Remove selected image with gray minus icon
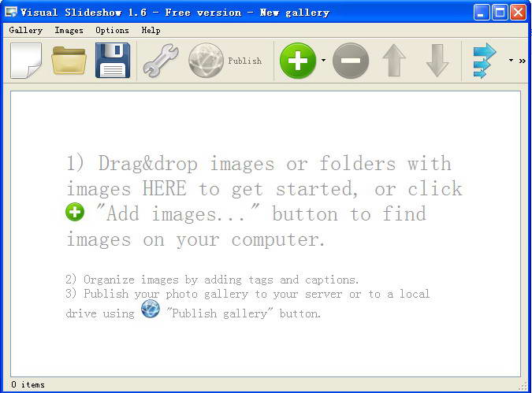This screenshot has height=393, width=532. coord(351,61)
